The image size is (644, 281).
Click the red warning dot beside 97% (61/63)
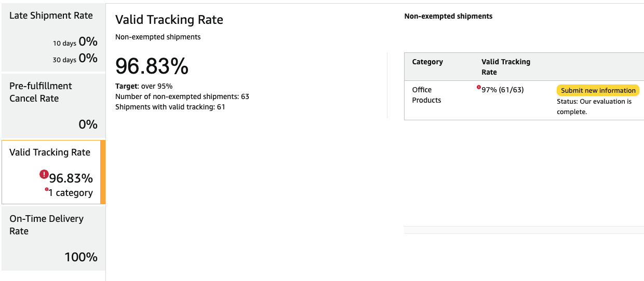[x=479, y=87]
